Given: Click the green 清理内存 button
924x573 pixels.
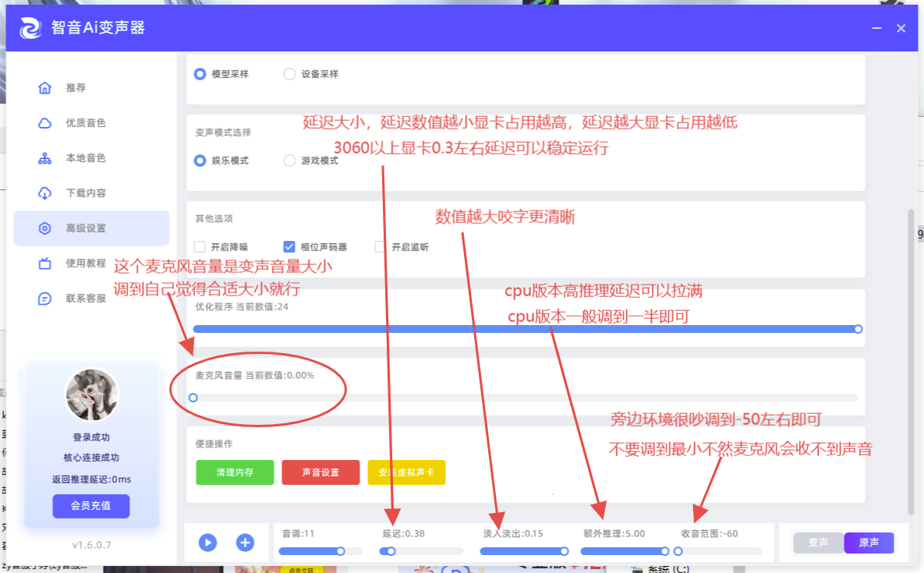Looking at the screenshot, I should (x=235, y=472).
